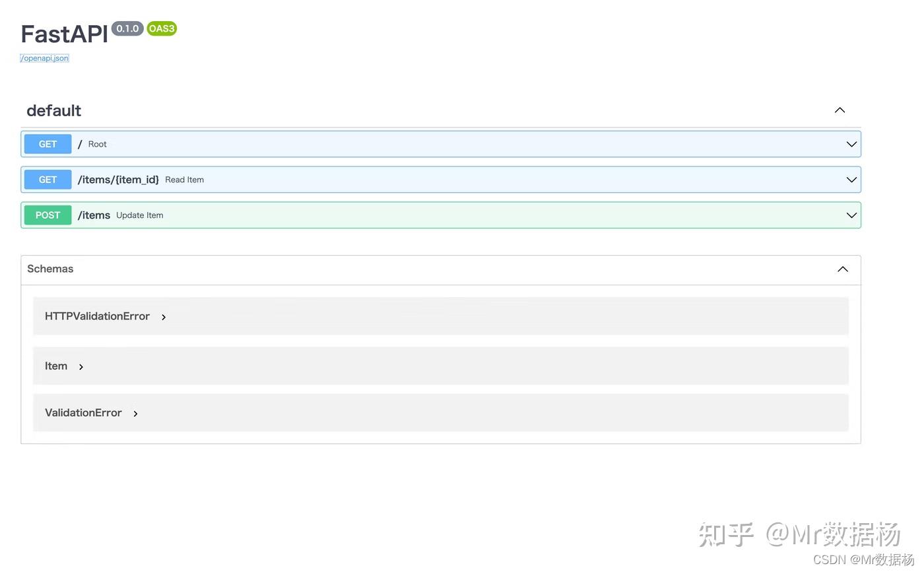Expand the Read Item endpoint details
Image resolution: width=924 pixels, height=572 pixels.
click(850, 179)
